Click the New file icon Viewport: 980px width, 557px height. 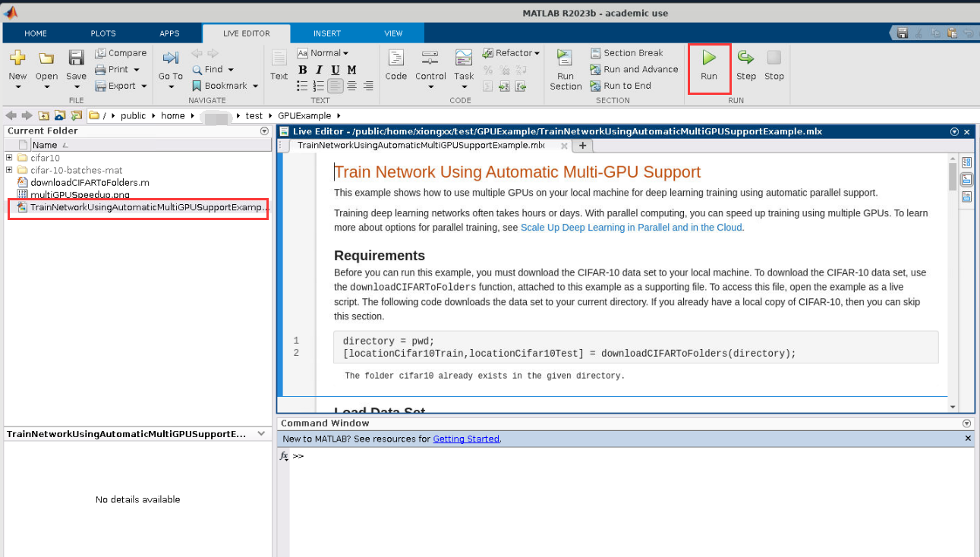[17, 58]
